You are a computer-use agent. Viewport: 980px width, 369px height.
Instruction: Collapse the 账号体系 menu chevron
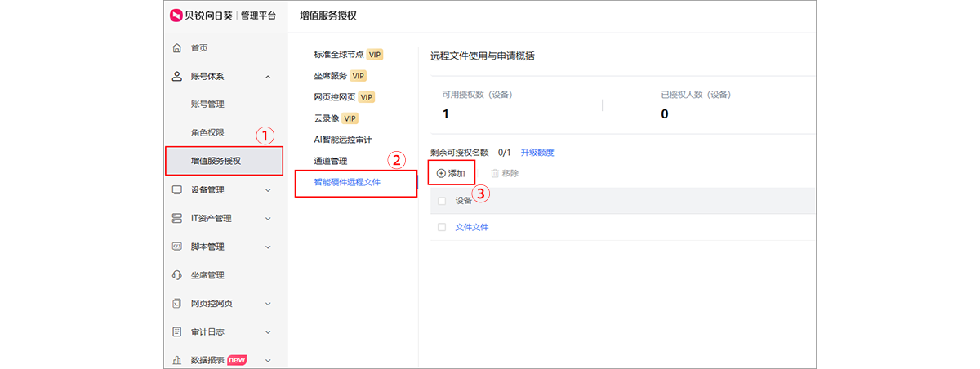(x=268, y=77)
